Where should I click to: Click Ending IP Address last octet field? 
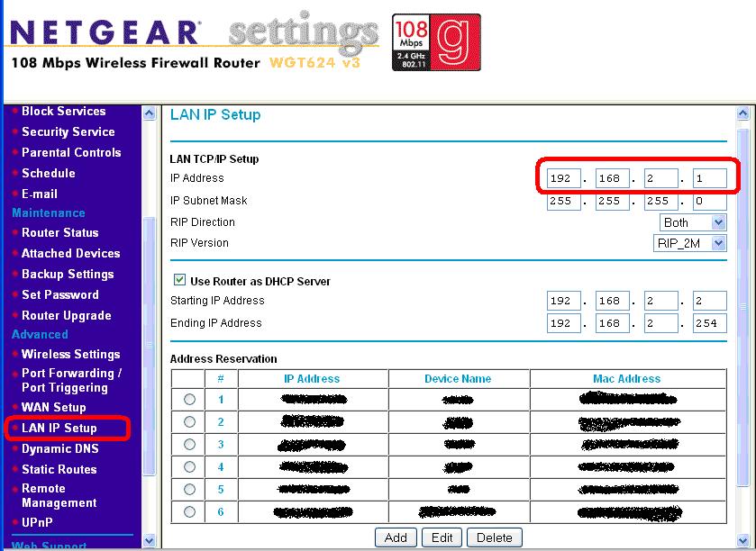(x=709, y=323)
